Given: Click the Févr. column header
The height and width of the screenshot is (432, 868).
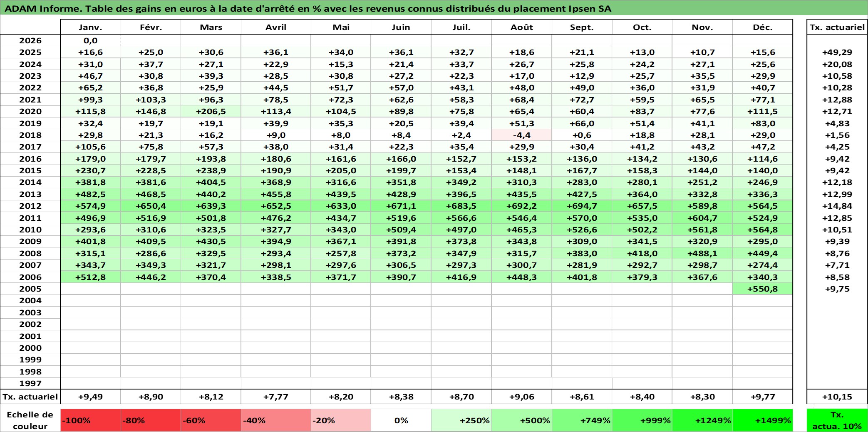Looking at the screenshot, I should 151,27.
